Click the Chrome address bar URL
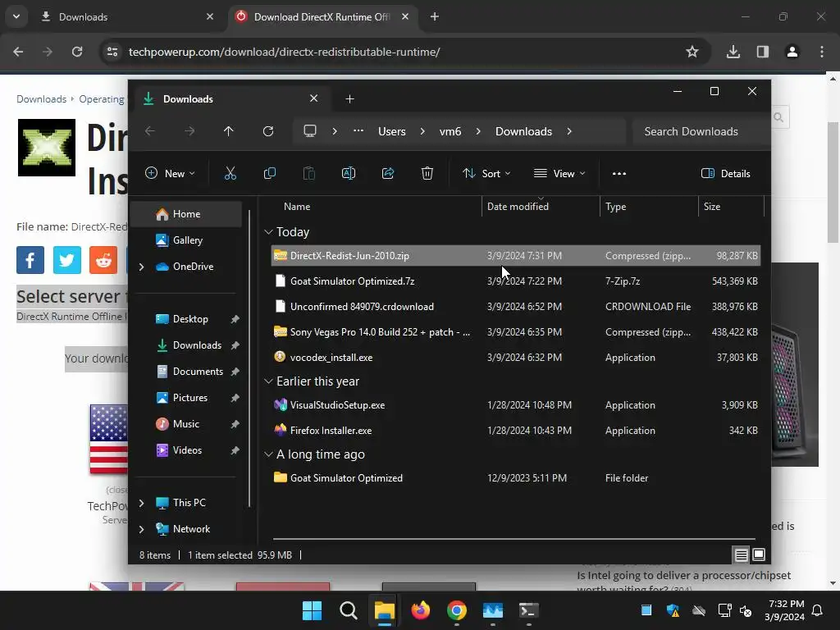 click(284, 52)
